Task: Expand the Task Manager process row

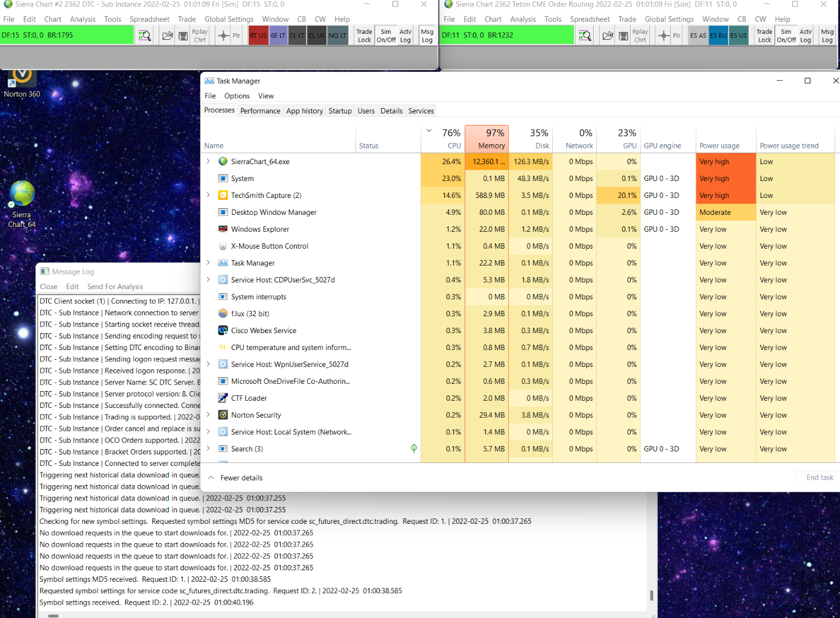Action: coord(208,263)
